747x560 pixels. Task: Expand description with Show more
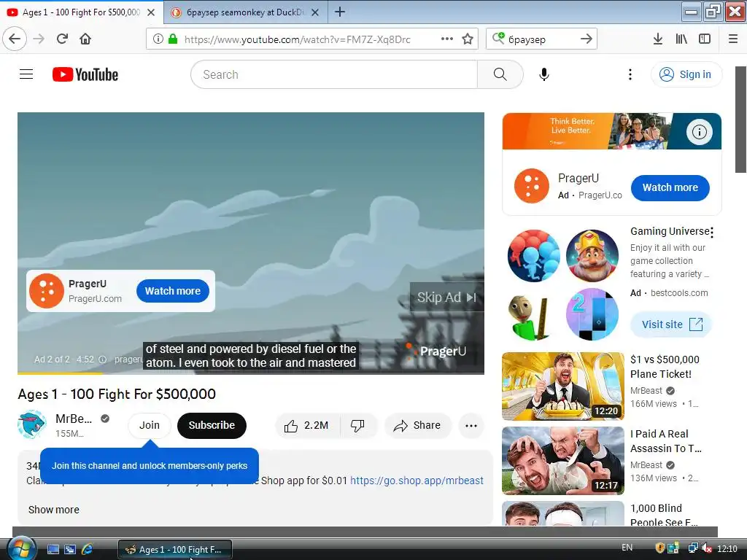[x=54, y=510]
